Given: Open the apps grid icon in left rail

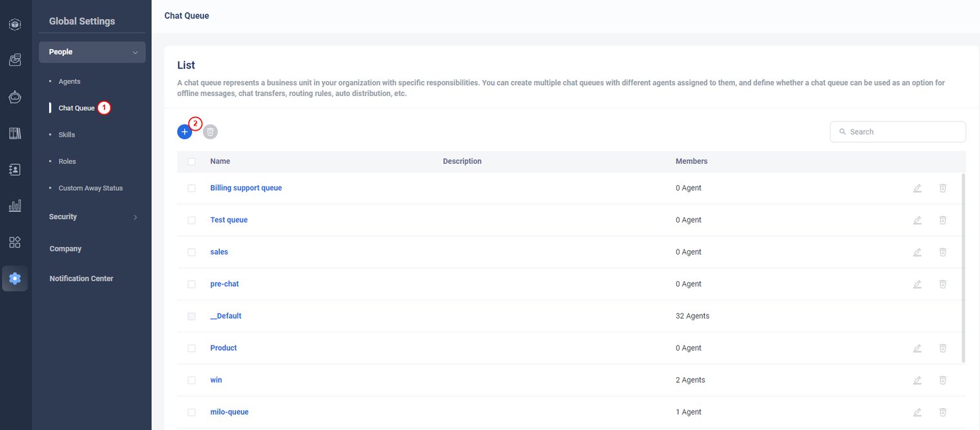Looking at the screenshot, I should tap(15, 242).
